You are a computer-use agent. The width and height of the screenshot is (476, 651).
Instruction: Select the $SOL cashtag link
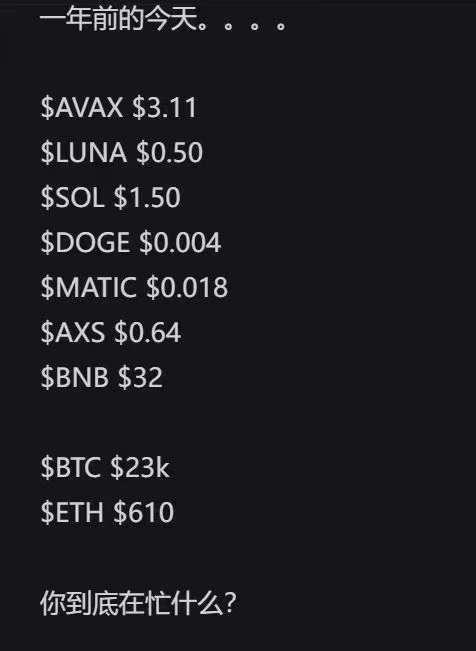(72, 197)
